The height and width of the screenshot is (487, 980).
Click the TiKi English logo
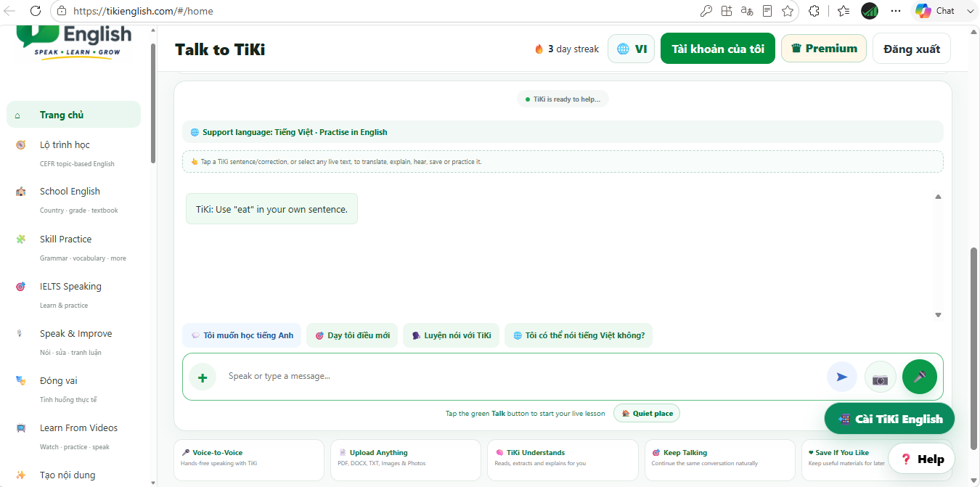[75, 41]
